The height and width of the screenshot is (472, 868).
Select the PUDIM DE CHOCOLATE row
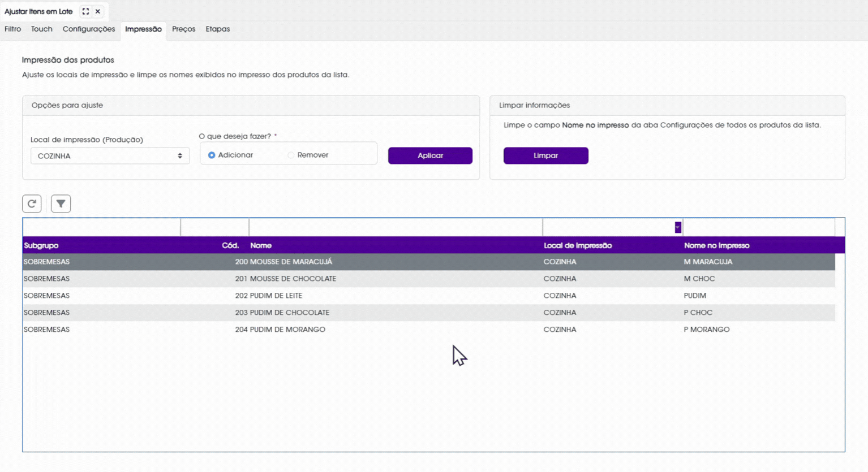429,313
